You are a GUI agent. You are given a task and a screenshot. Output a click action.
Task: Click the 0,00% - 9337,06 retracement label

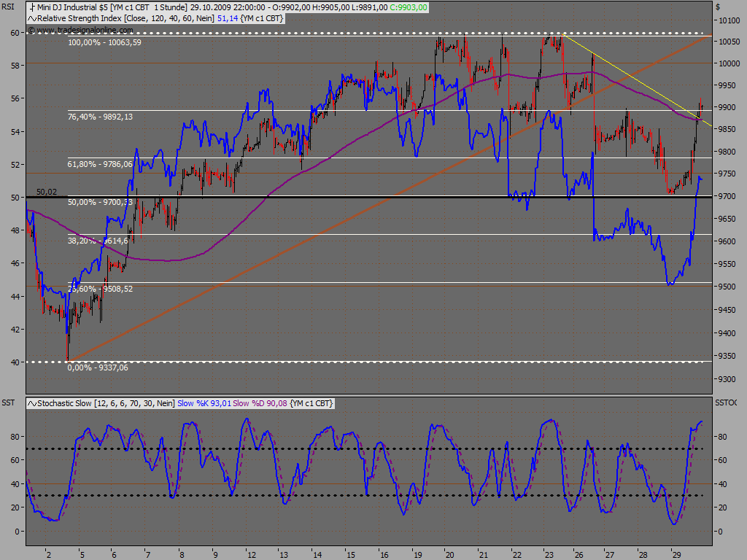(98, 367)
